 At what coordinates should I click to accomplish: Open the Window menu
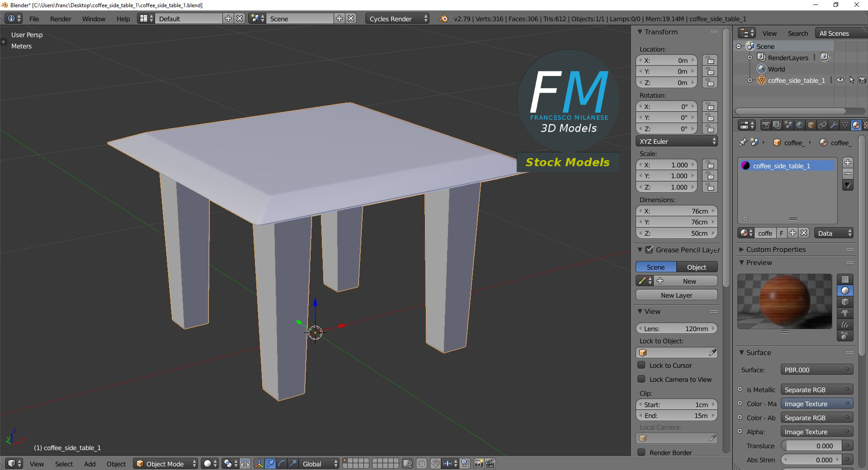point(94,19)
